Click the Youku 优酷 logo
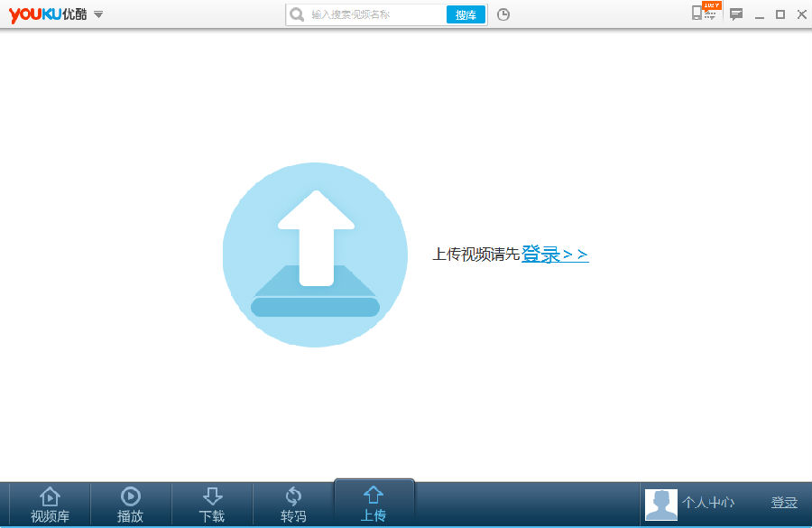The width and height of the screenshot is (812, 528). click(x=48, y=14)
